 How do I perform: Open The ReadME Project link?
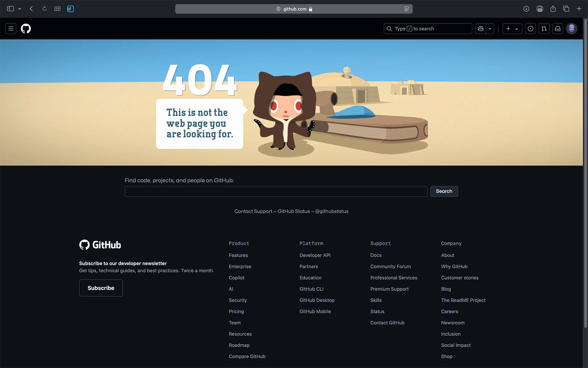[463, 300]
